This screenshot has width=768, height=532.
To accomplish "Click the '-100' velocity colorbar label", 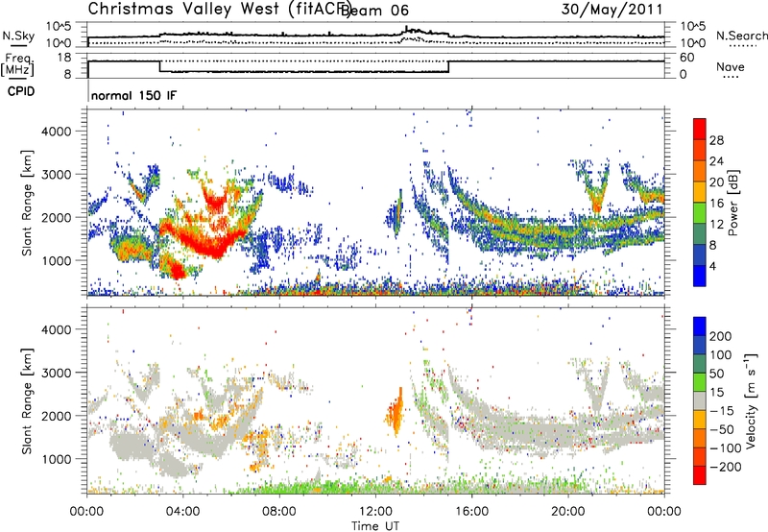I will tap(726, 448).
